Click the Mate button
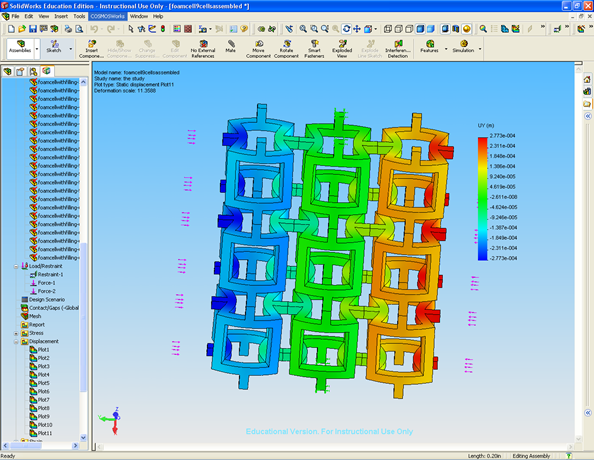 tap(230, 47)
